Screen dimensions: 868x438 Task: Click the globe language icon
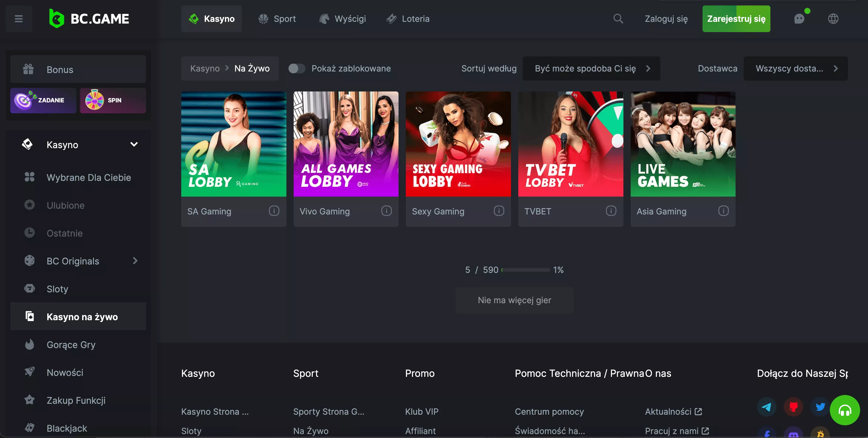pos(833,18)
